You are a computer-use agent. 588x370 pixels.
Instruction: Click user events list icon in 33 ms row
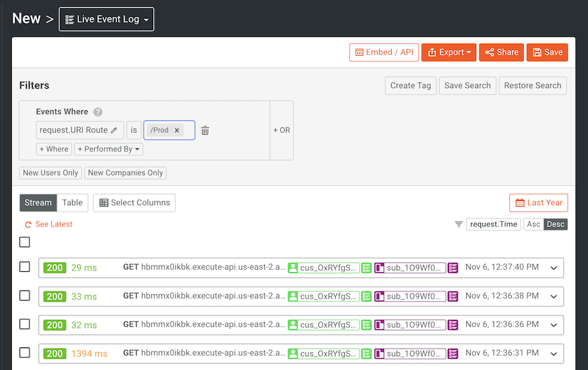click(367, 297)
